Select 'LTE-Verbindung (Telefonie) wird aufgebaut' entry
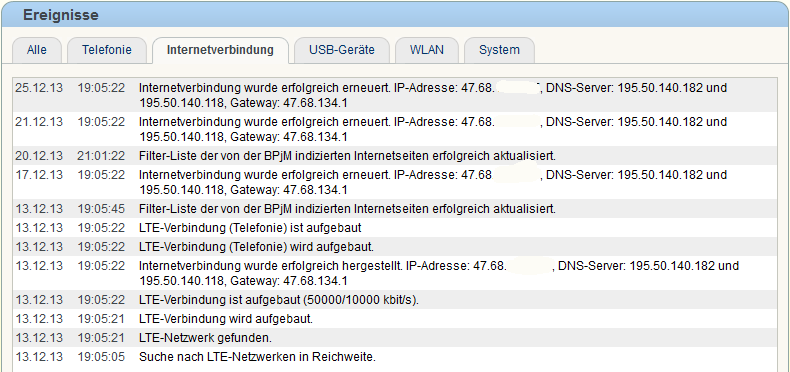The height and width of the screenshot is (372, 790). pos(395,247)
